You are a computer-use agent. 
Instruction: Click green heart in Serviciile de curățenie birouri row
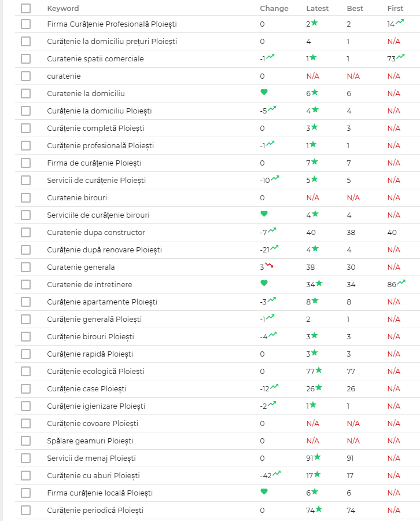coord(264,214)
